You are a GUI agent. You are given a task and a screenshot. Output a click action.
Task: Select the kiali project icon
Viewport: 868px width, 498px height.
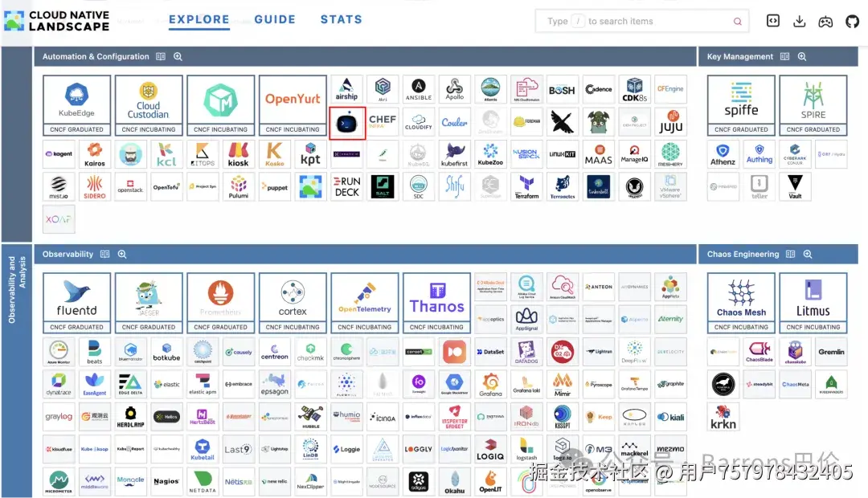670,417
